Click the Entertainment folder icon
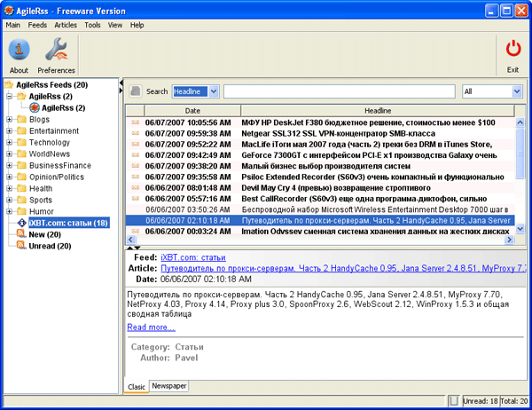Screen dimensions: 532x410 (21, 130)
